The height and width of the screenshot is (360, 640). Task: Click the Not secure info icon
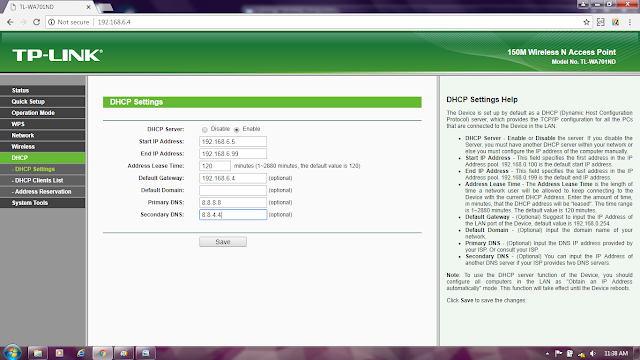[x=51, y=22]
